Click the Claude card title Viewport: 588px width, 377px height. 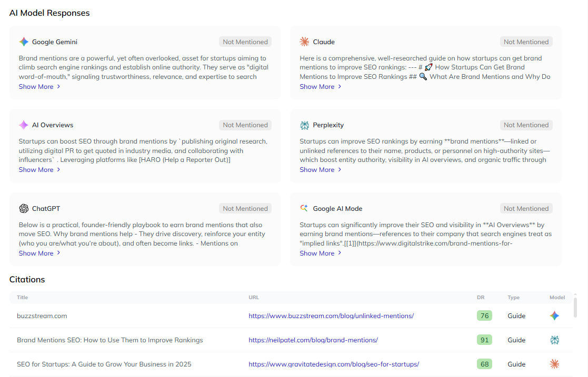point(324,42)
